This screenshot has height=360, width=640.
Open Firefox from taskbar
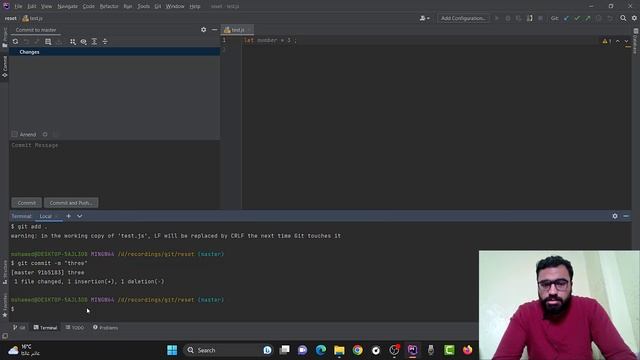point(467,350)
